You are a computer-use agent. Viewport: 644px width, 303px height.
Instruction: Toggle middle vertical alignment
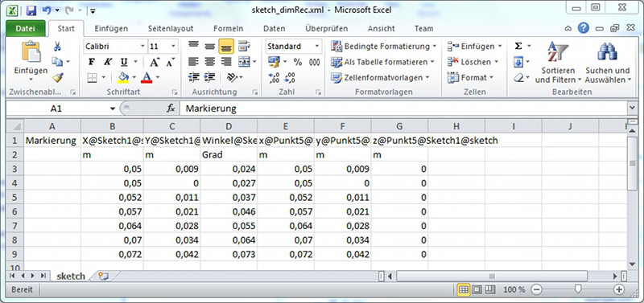210,47
